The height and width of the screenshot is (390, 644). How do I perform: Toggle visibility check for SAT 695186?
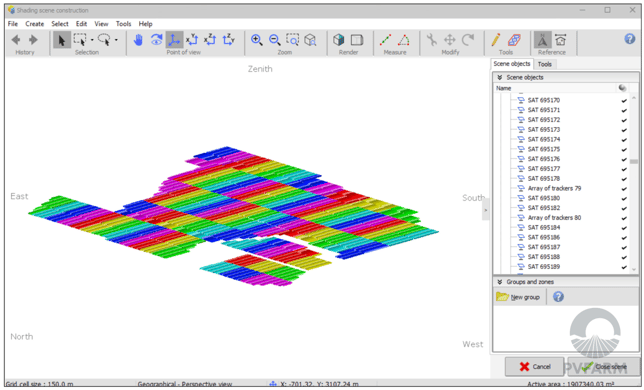pyautogui.click(x=624, y=238)
